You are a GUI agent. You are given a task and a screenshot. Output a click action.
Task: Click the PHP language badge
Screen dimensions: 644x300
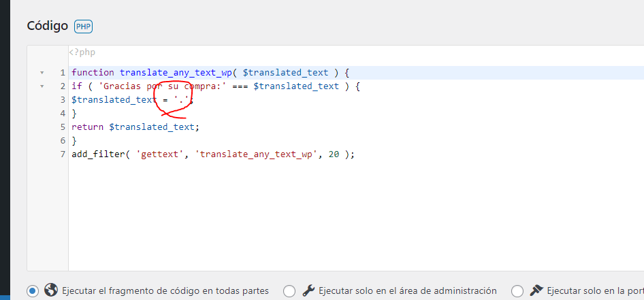coord(83,27)
